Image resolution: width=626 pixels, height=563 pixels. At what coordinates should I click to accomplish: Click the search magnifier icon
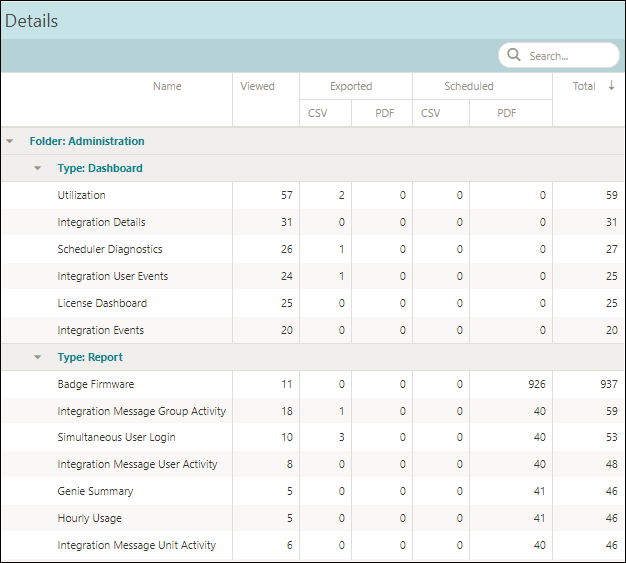[514, 55]
